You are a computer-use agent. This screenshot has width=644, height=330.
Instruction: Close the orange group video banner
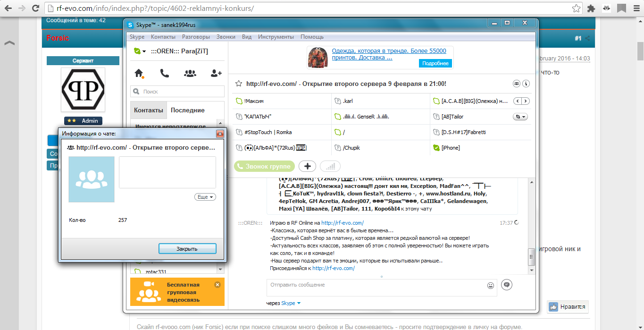tap(217, 285)
